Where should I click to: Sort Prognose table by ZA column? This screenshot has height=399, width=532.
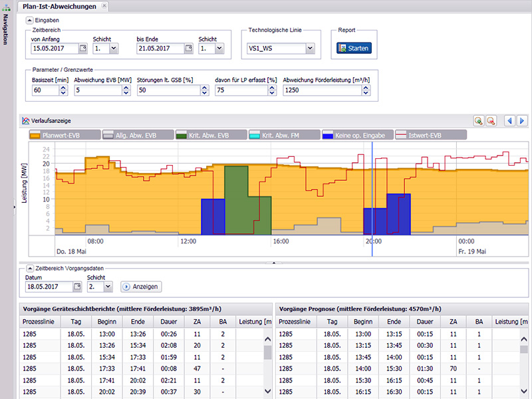[454, 322]
